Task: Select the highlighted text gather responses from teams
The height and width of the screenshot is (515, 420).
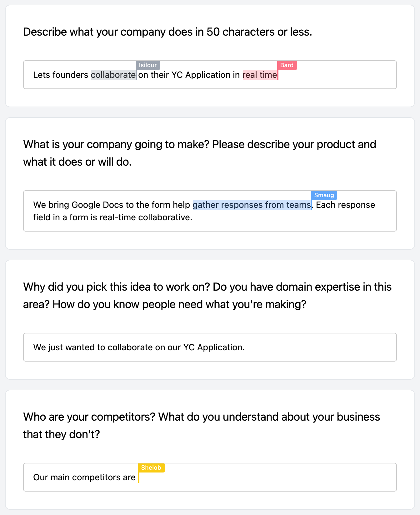Action: pyautogui.click(x=252, y=205)
